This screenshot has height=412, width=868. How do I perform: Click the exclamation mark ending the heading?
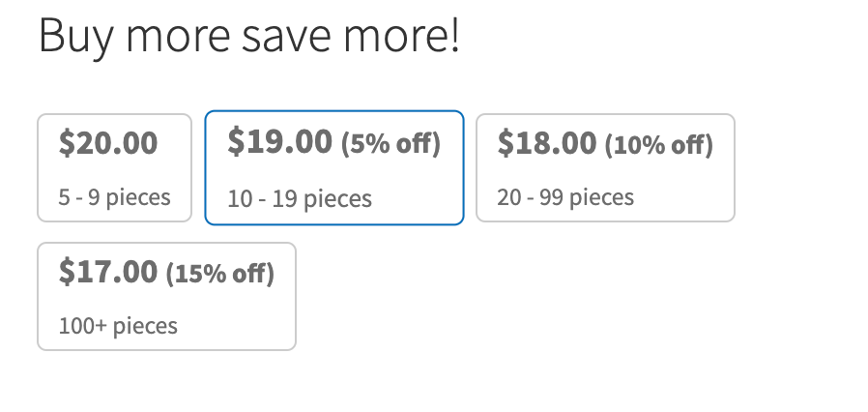point(453,37)
